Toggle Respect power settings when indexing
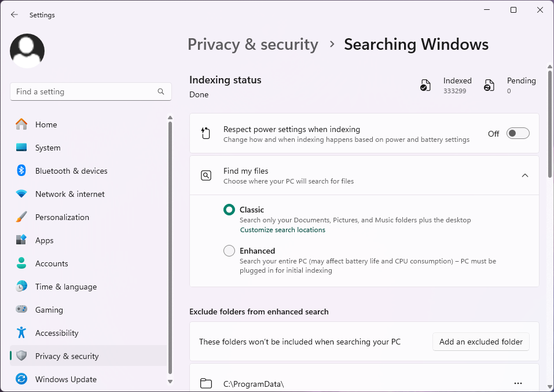Viewport: 554px width, 392px height. pyautogui.click(x=518, y=133)
